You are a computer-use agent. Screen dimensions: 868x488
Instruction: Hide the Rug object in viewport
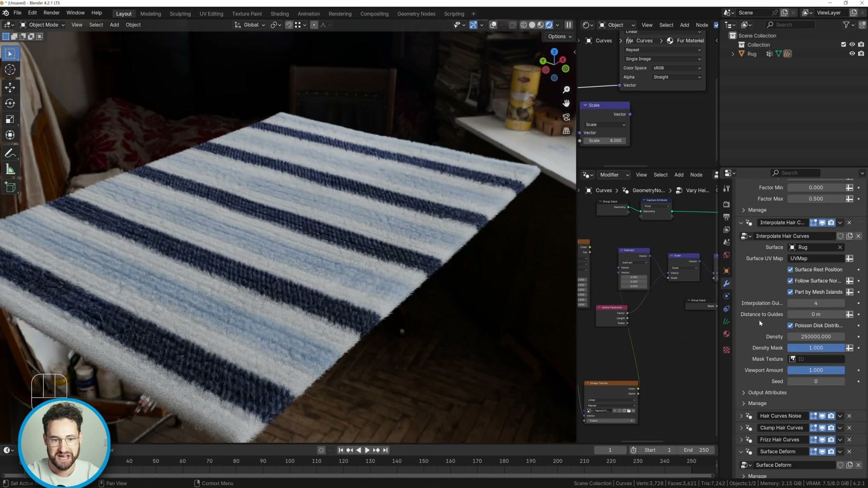click(852, 54)
